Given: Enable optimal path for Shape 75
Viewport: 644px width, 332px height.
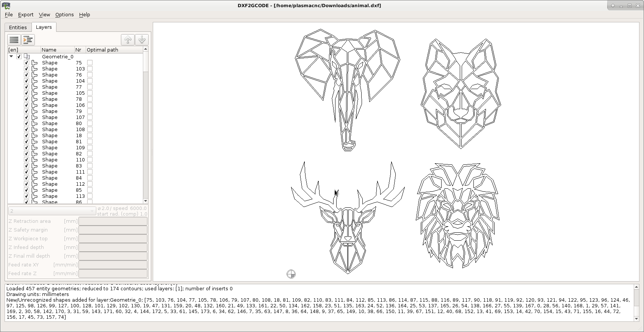Looking at the screenshot, I should [x=90, y=63].
